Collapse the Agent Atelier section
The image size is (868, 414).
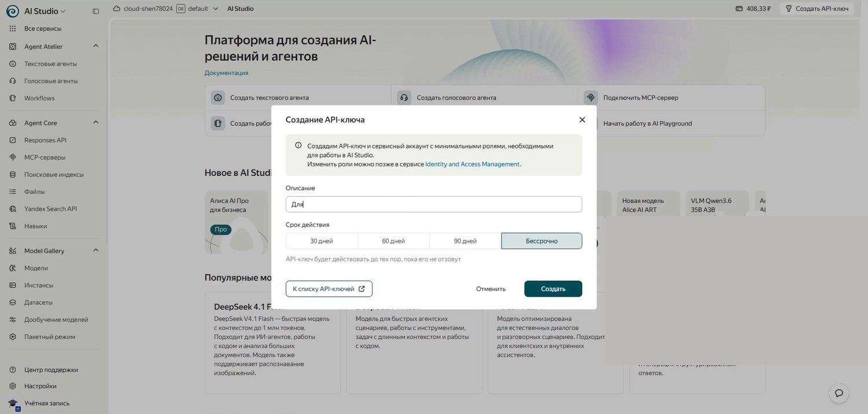pos(96,46)
